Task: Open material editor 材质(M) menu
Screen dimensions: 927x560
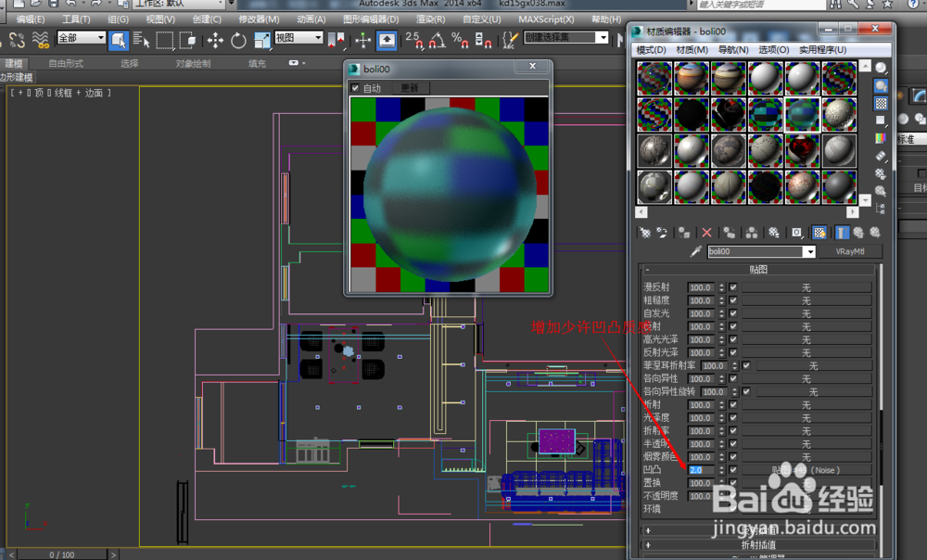Action: [692, 50]
